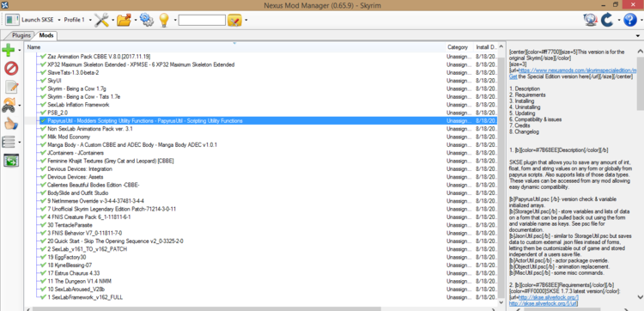
Task: Click the Launch SKSE text button
Action: click(x=37, y=20)
